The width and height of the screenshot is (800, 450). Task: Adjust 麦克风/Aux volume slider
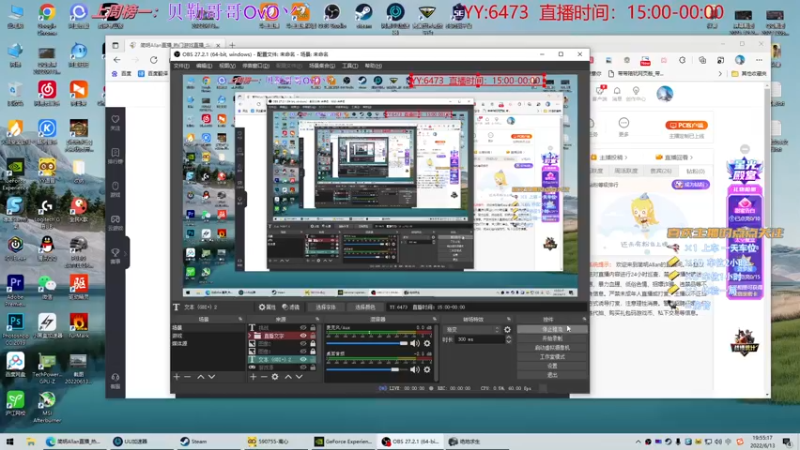click(x=367, y=343)
